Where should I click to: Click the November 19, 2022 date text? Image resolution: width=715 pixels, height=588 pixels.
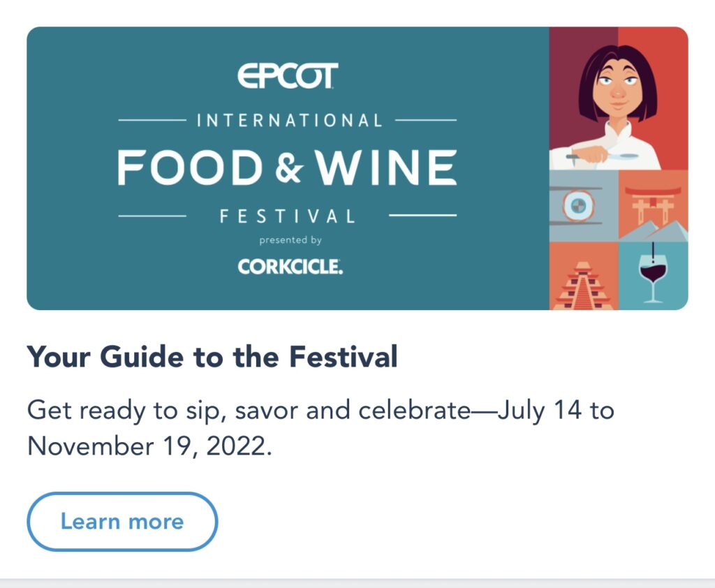(149, 446)
